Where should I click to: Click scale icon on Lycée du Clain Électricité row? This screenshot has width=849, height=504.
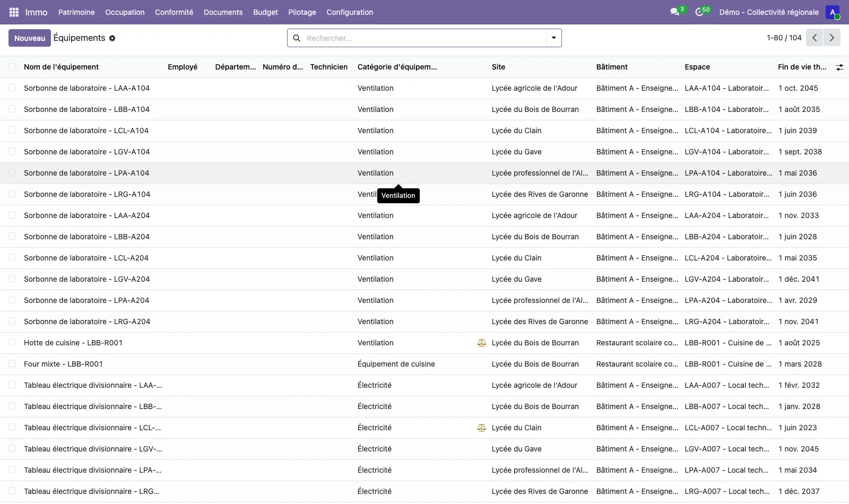click(482, 428)
